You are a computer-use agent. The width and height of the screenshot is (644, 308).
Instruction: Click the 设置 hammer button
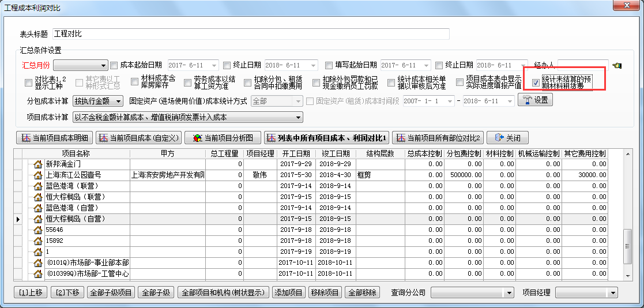click(536, 100)
